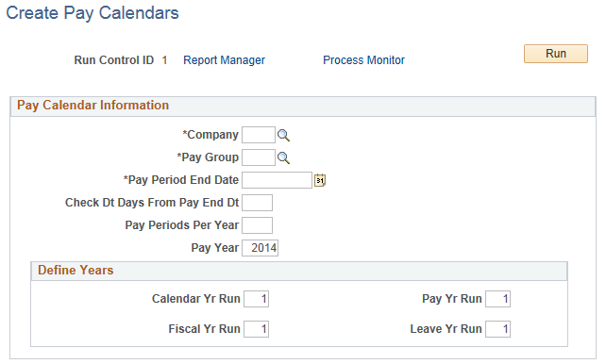
Task: Select the Pay Year field showing 2014
Action: pyautogui.click(x=260, y=248)
